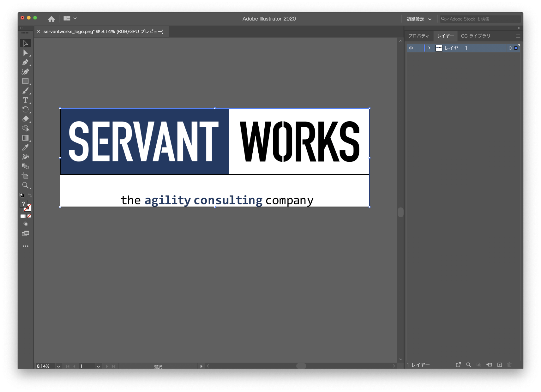
Task: Select the Artboard tool
Action: [x=26, y=176]
